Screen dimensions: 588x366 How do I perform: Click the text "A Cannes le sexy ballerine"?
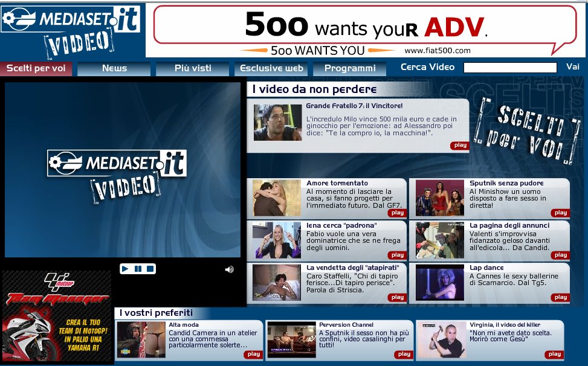click(x=514, y=280)
